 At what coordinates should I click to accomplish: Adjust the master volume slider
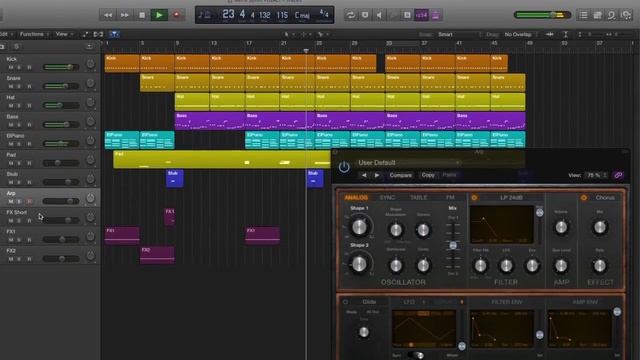click(542, 15)
